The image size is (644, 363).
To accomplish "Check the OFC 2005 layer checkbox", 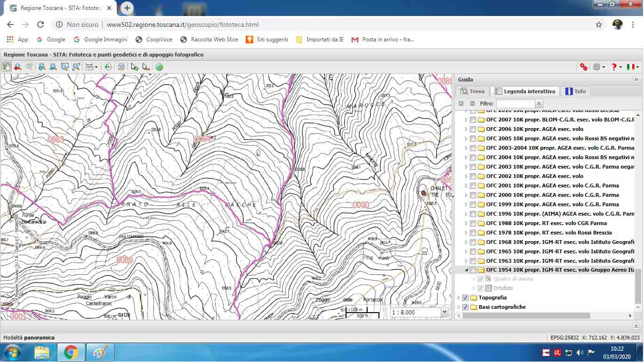I will (x=473, y=138).
